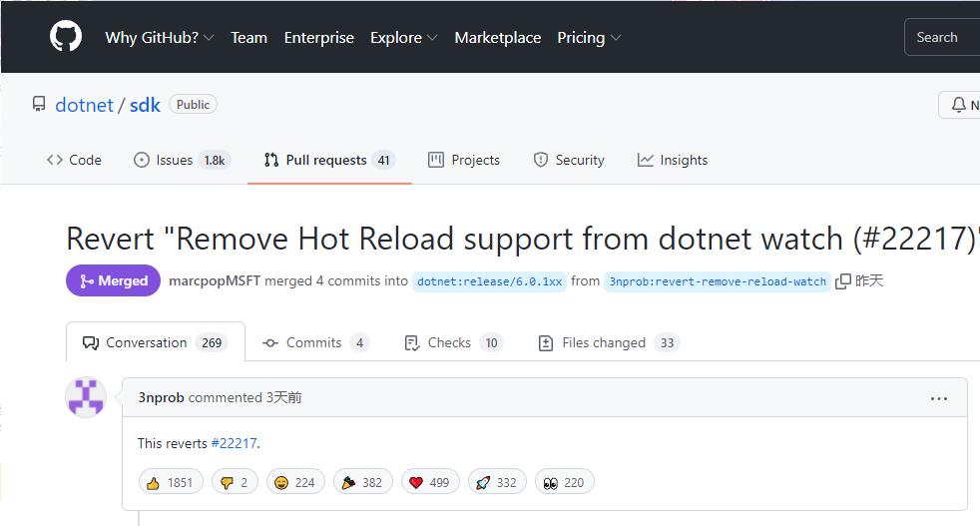Image resolution: width=980 pixels, height=526 pixels.
Task: Open the #22217 pull request link
Action: click(x=234, y=443)
